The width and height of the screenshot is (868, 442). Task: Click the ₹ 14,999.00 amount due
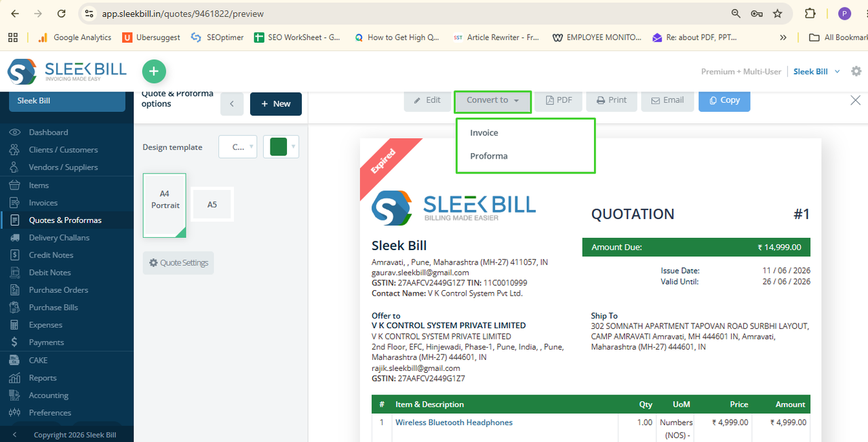pyautogui.click(x=779, y=247)
